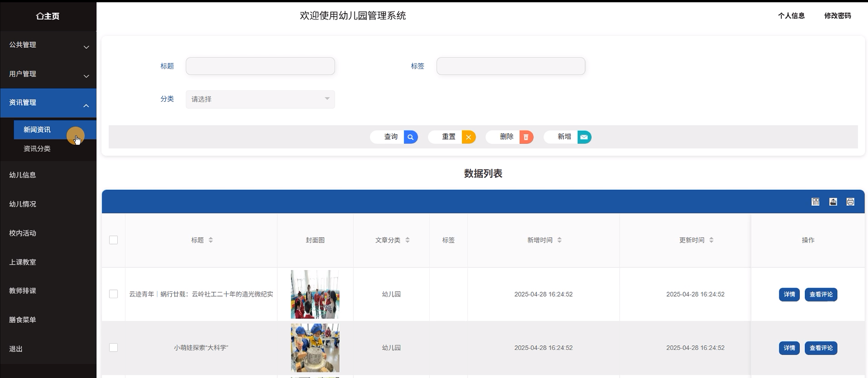868x378 pixels.
Task: Go to 膳食菜单 in sidebar
Action: 23,320
